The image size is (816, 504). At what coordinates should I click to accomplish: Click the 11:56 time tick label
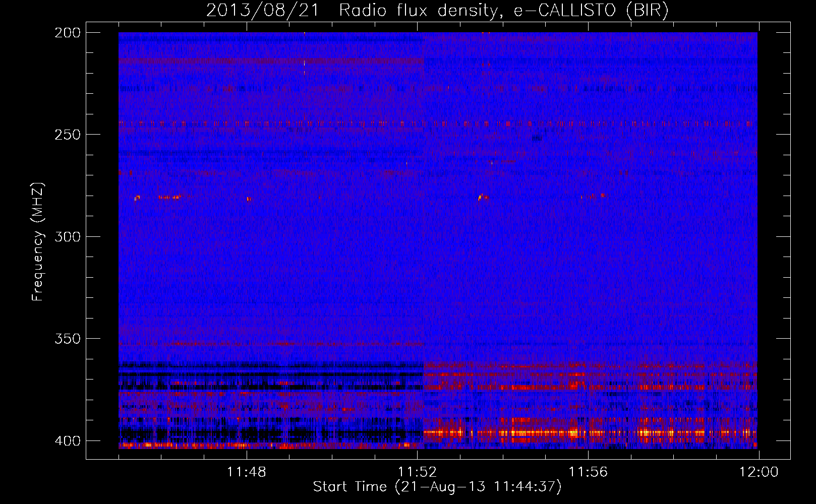pos(588,472)
